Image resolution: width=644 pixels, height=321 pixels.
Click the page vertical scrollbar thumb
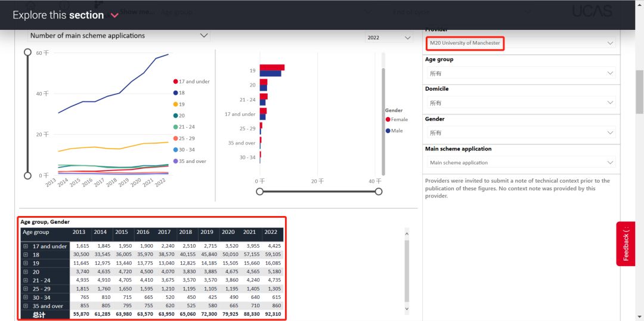click(x=639, y=92)
